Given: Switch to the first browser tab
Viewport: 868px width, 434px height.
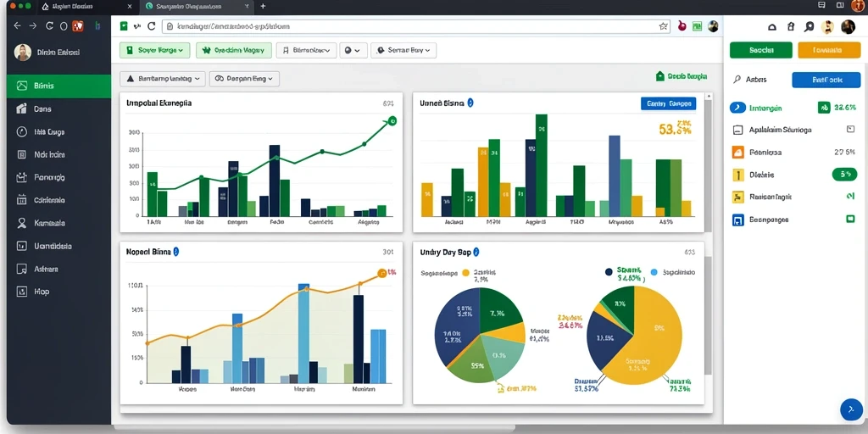Looking at the screenshot, I should [x=86, y=7].
